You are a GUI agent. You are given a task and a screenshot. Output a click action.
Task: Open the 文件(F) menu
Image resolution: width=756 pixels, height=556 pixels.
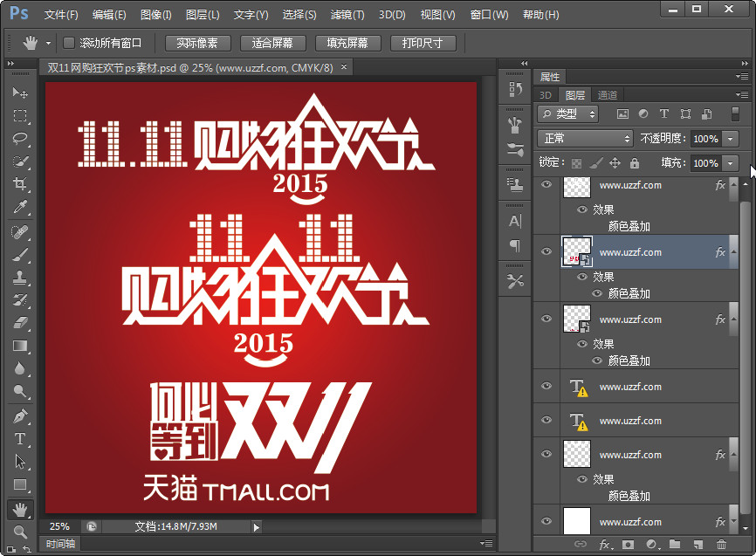(x=61, y=15)
